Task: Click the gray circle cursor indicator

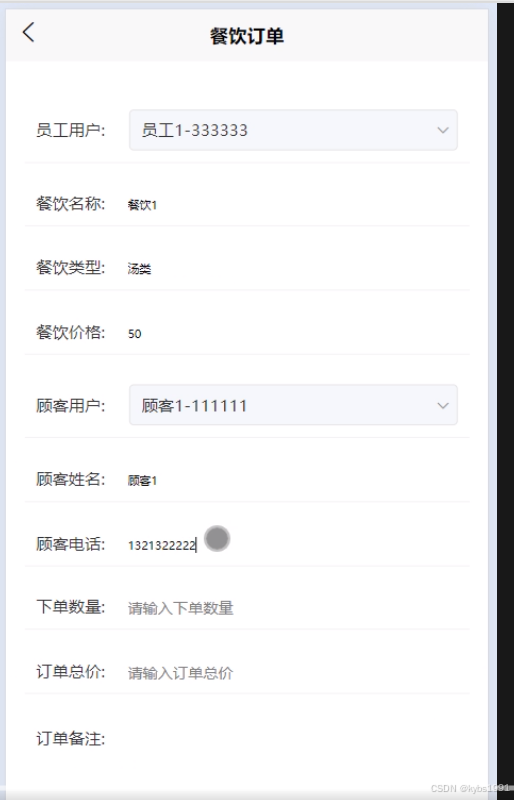Action: click(217, 539)
